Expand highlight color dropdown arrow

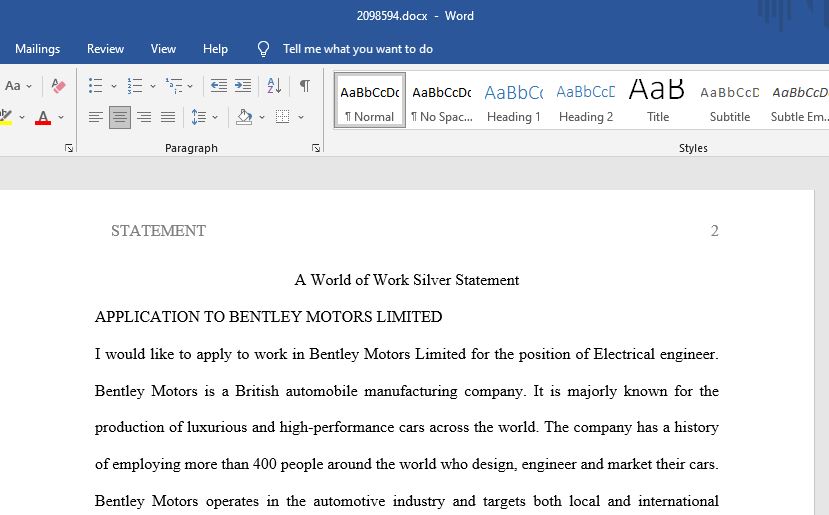click(22, 117)
